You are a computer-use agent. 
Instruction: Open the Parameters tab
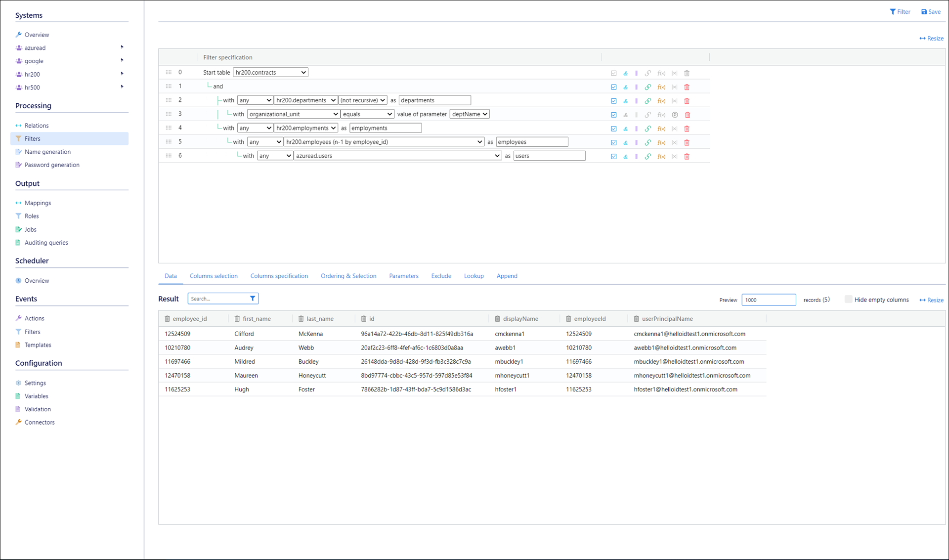(x=403, y=276)
